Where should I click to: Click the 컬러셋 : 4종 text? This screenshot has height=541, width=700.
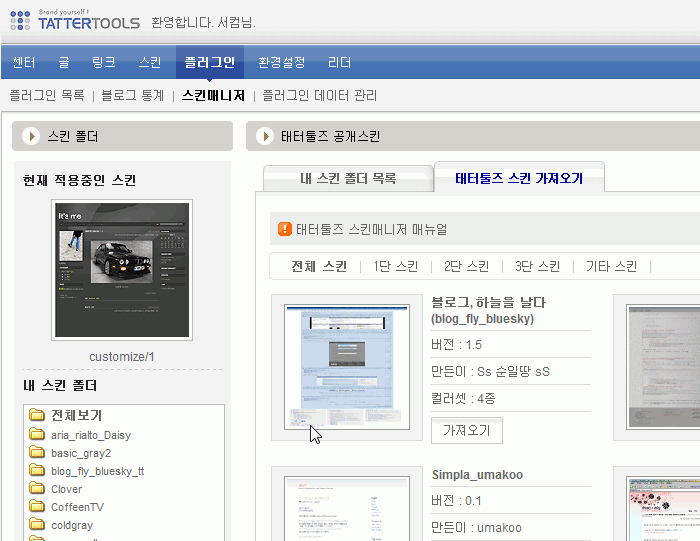coord(463,398)
